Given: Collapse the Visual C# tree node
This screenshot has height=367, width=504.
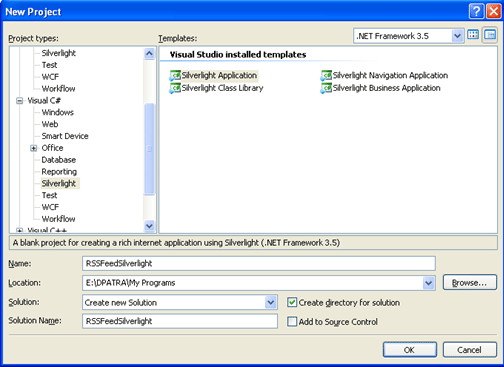Looking at the screenshot, I should 20,100.
